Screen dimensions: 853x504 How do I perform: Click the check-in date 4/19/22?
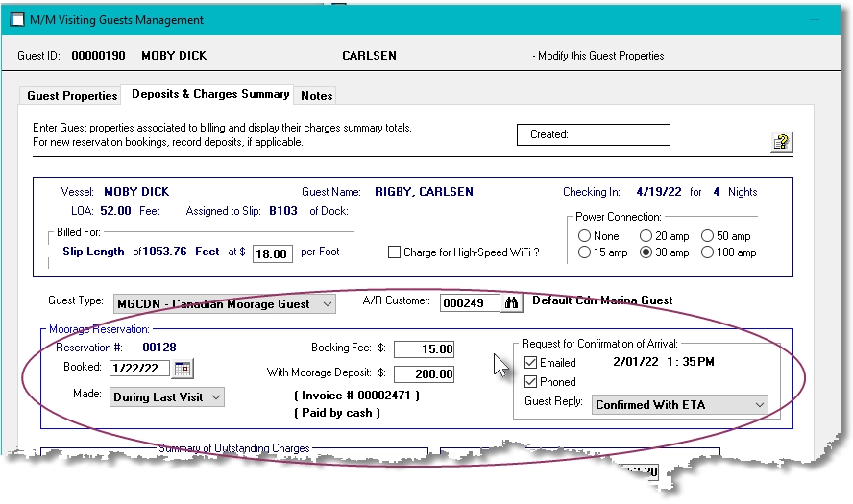pyautogui.click(x=659, y=192)
